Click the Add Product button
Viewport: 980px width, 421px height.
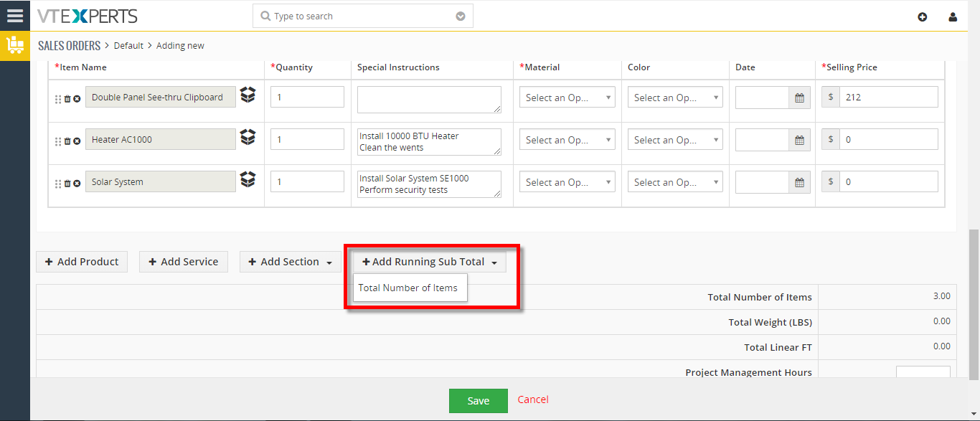[x=82, y=262]
